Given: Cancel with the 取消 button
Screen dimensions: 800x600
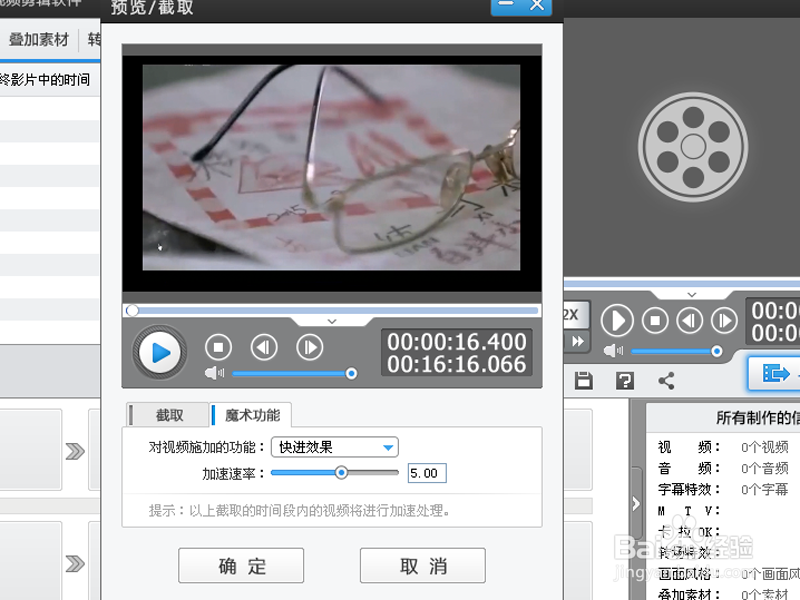Looking at the screenshot, I should [423, 566].
